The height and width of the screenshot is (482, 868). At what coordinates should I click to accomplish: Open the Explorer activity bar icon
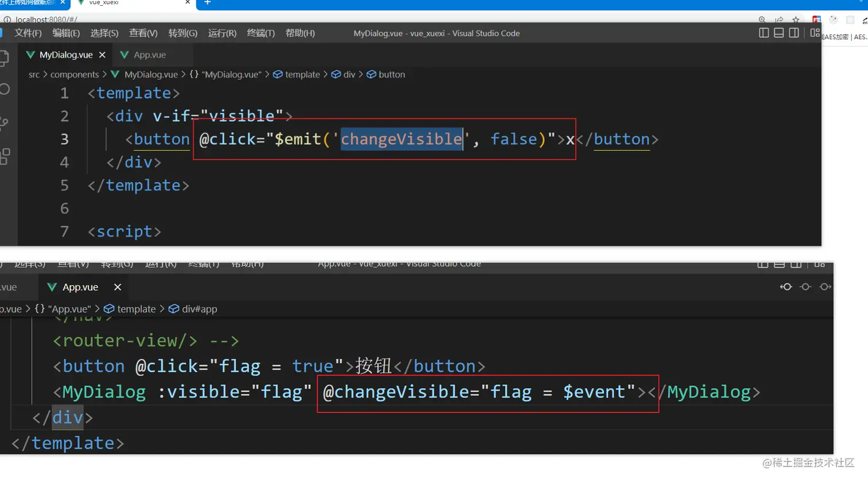click(4, 57)
